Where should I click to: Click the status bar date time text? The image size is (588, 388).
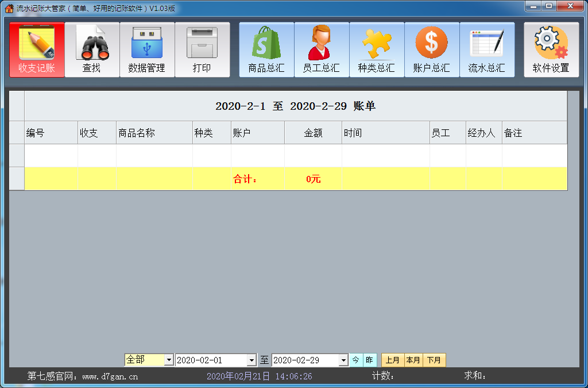(259, 376)
